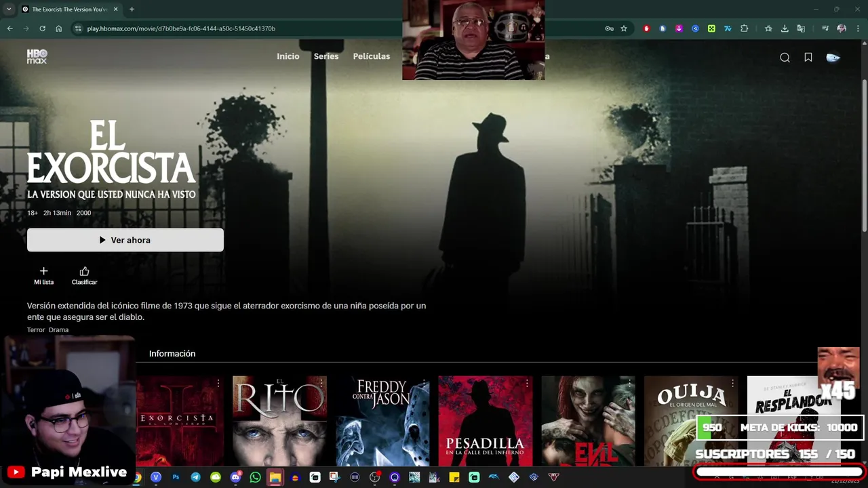868x488 pixels.
Task: Go to Inicio in the navigation
Action: tap(288, 56)
